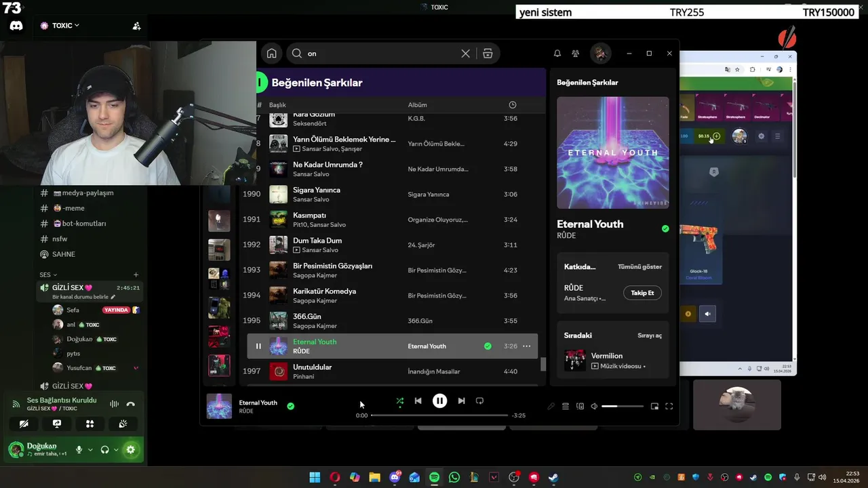868x488 pixels.
Task: Sort by the Albüm column header
Action: pos(417,105)
